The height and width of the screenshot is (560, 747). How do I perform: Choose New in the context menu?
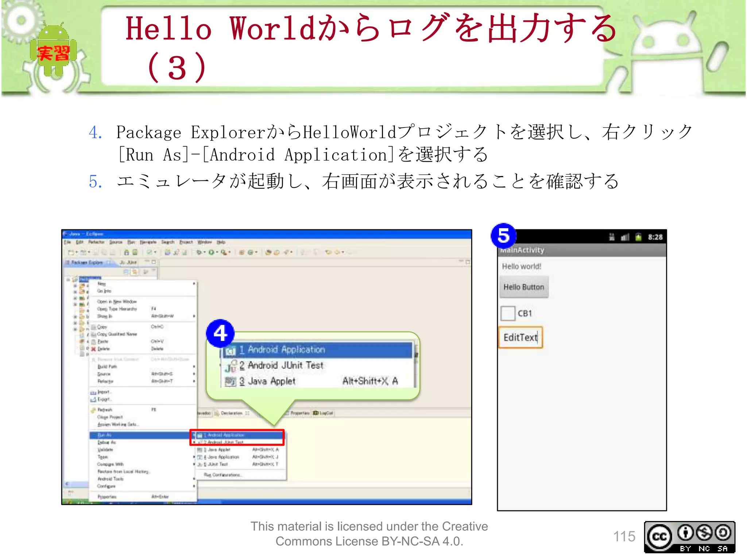coord(143,284)
